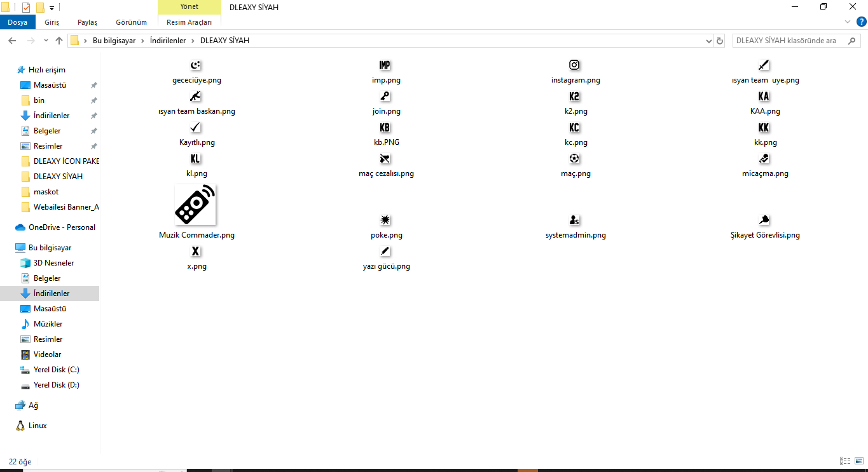This screenshot has width=868, height=472.
Task: Expand the address bar history dropdown
Action: pyautogui.click(x=709, y=41)
